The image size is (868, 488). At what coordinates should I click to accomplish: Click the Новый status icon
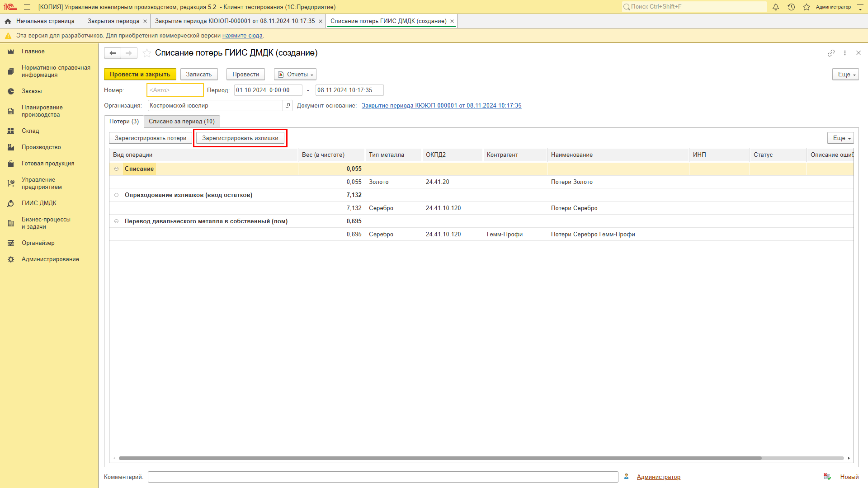click(827, 477)
